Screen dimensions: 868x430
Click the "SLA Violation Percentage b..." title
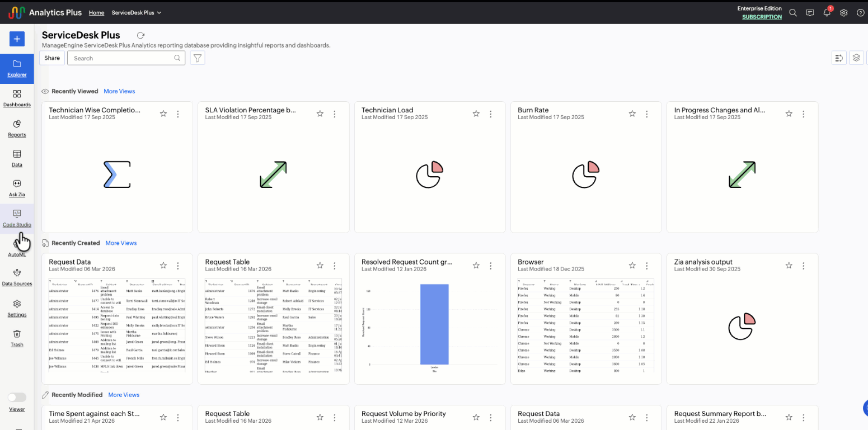point(251,110)
